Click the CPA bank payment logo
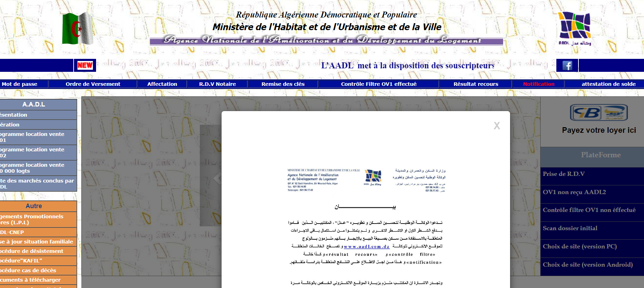The width and height of the screenshot is (644, 288). [599, 112]
